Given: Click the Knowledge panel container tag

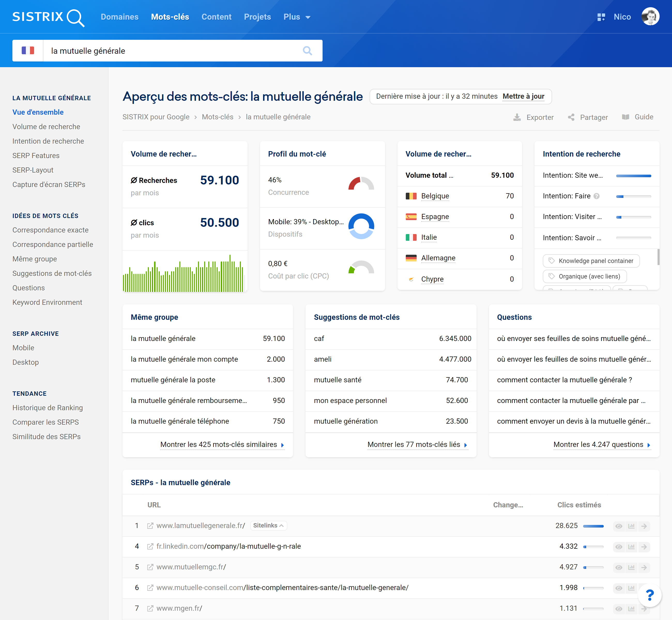Looking at the screenshot, I should tap(591, 261).
